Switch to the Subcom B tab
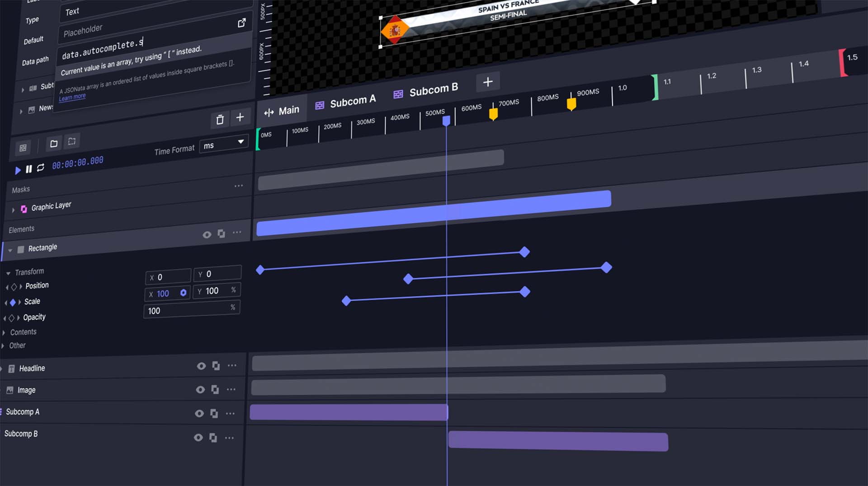 pos(426,90)
